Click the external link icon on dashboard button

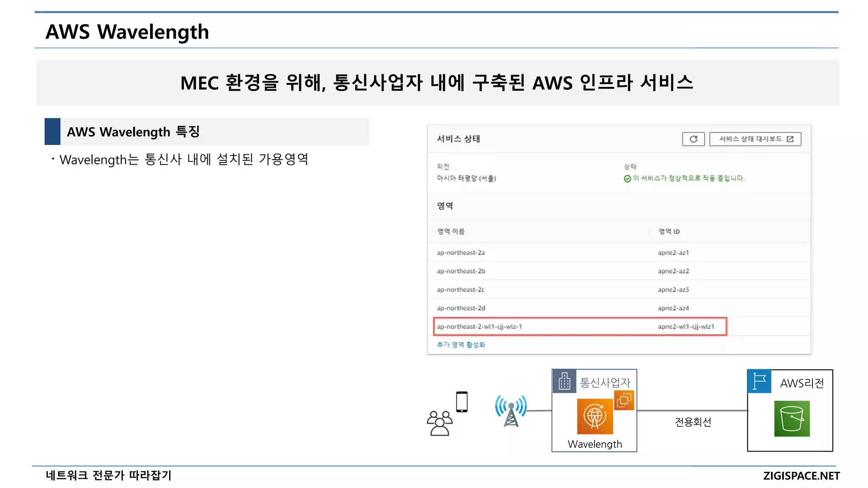[790, 139]
